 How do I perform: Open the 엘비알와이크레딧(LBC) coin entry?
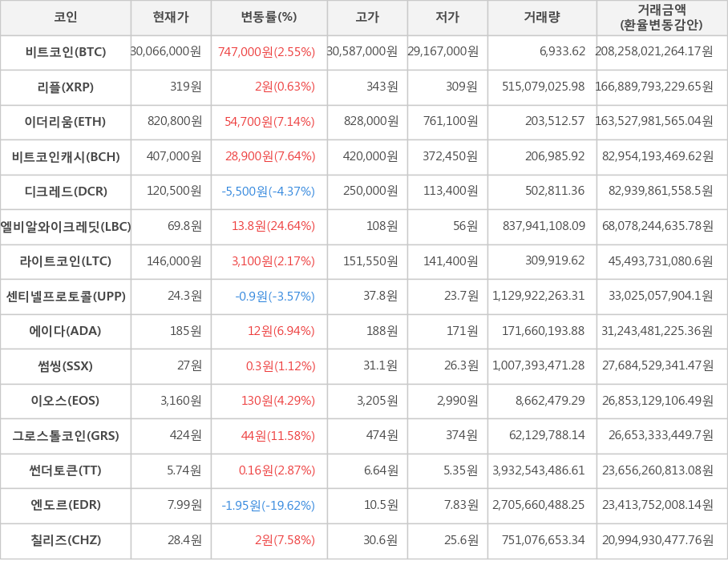coord(66,226)
